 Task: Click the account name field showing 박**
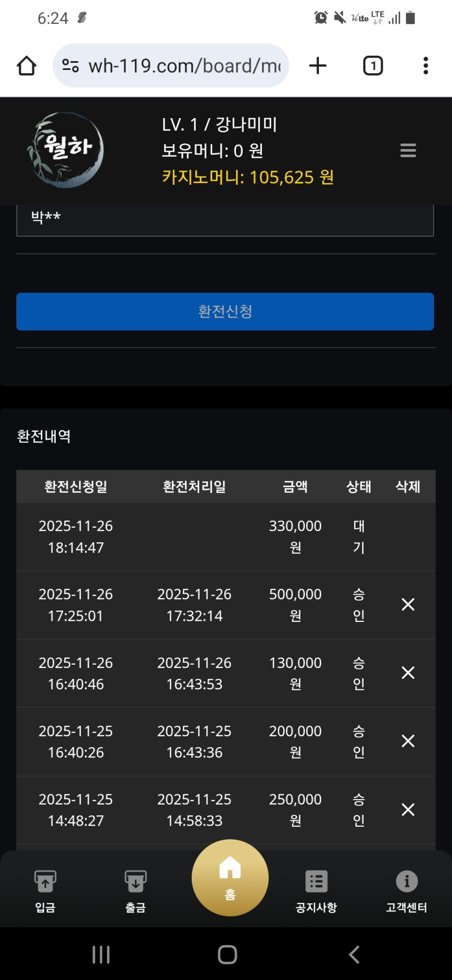pos(225,218)
